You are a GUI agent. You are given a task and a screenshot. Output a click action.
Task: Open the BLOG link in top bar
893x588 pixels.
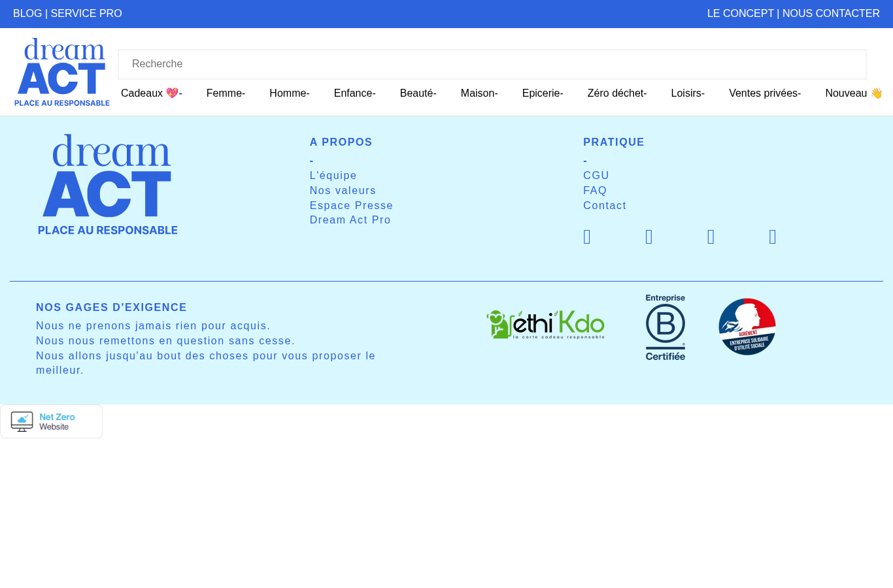tap(27, 14)
